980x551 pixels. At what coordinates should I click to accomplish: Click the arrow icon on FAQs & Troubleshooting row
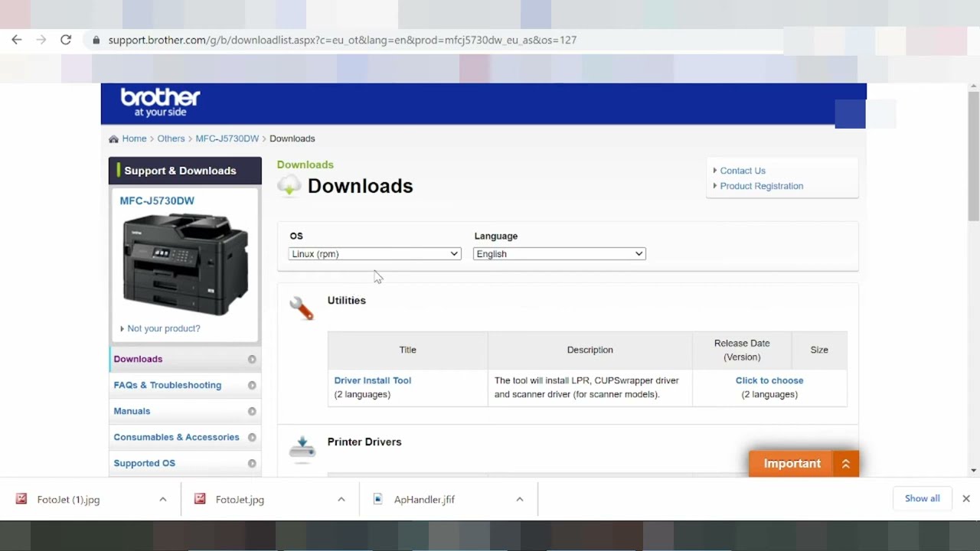[x=252, y=385]
